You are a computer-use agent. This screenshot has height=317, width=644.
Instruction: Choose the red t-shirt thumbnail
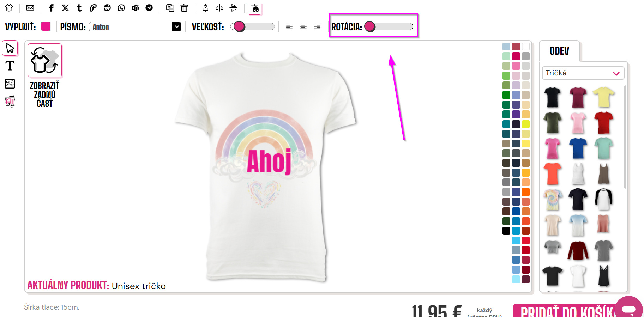pyautogui.click(x=603, y=123)
